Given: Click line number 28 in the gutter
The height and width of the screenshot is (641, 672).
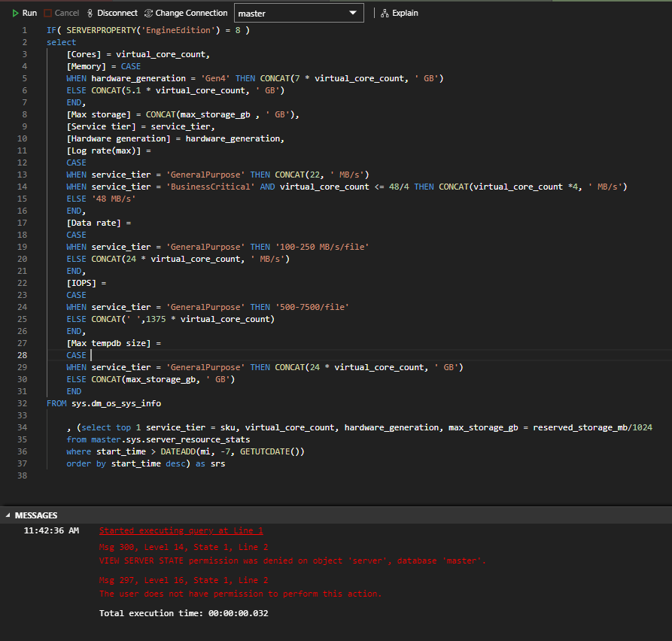Looking at the screenshot, I should coord(22,354).
